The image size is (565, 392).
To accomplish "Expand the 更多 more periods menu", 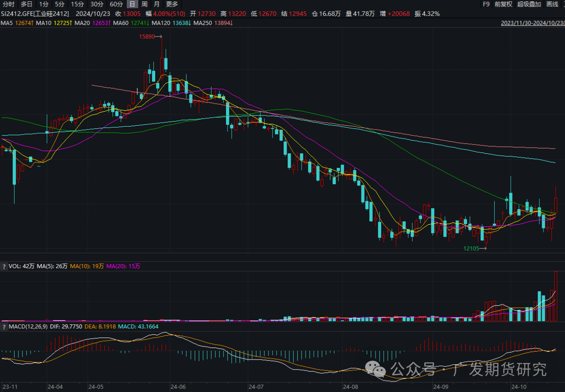I will coord(172,4).
